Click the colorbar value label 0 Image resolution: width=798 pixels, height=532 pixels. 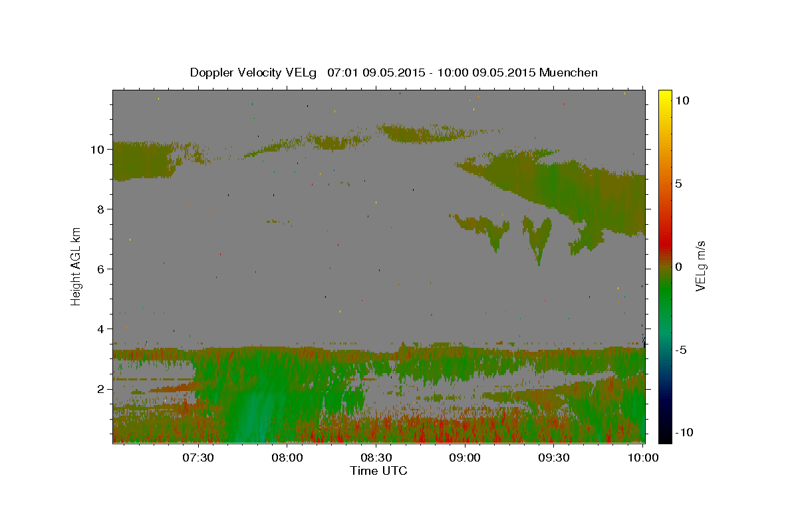[x=678, y=267]
